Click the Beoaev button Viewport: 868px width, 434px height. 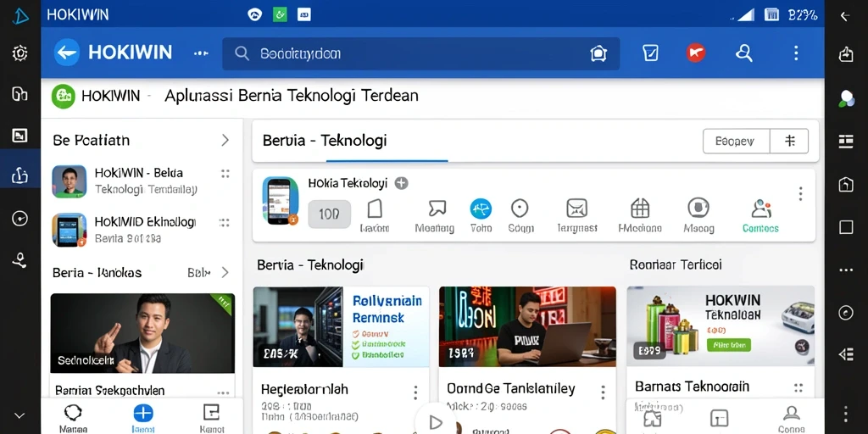click(x=736, y=142)
